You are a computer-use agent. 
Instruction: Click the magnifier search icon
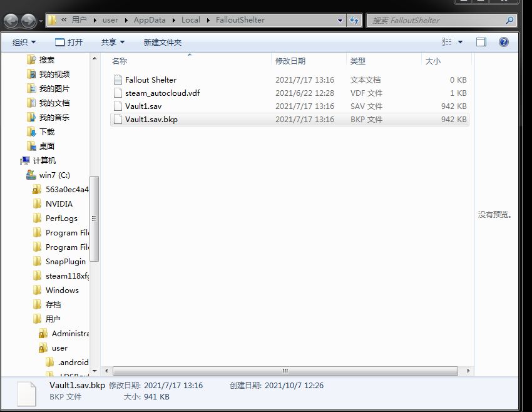(x=509, y=21)
